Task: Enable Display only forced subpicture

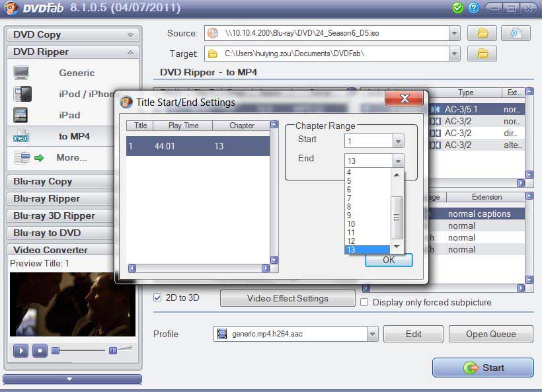Action: 364,302
